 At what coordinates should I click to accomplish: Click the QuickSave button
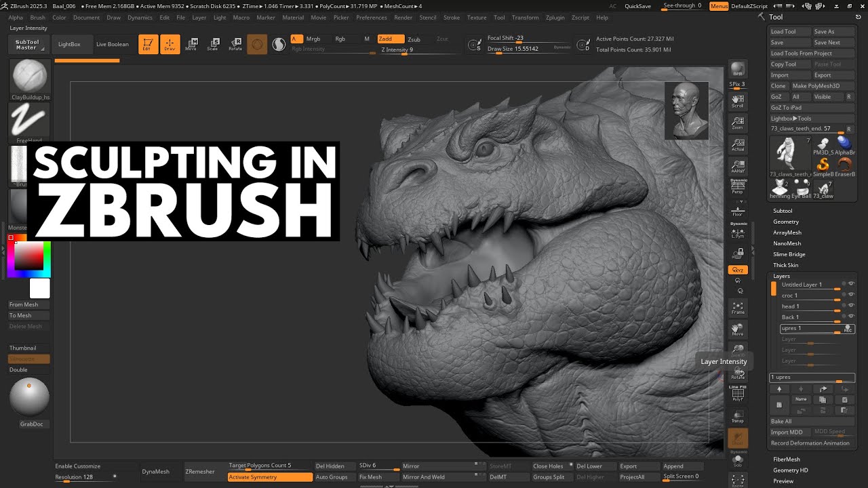[x=638, y=6]
